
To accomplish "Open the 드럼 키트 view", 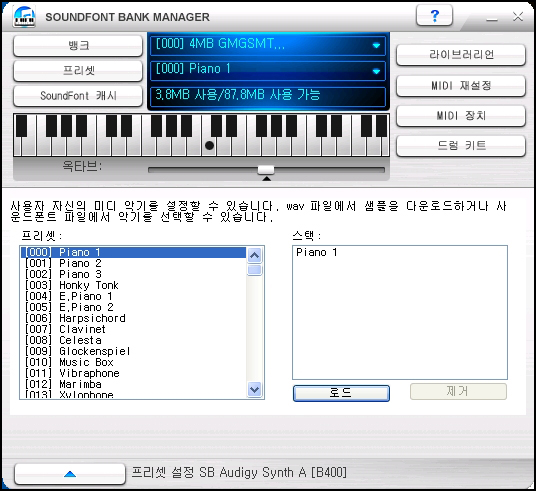I will (461, 146).
